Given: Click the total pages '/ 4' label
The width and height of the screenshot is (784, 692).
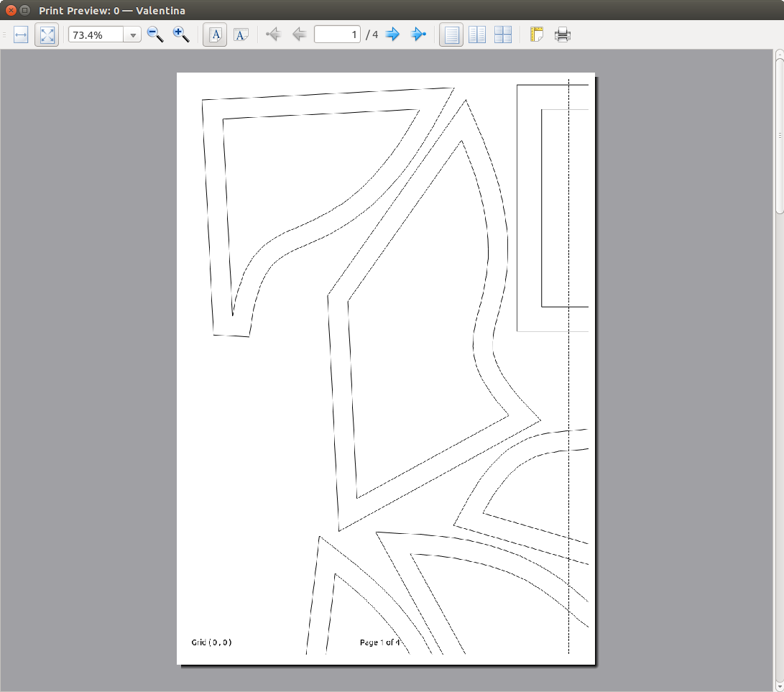Looking at the screenshot, I should pyautogui.click(x=372, y=34).
